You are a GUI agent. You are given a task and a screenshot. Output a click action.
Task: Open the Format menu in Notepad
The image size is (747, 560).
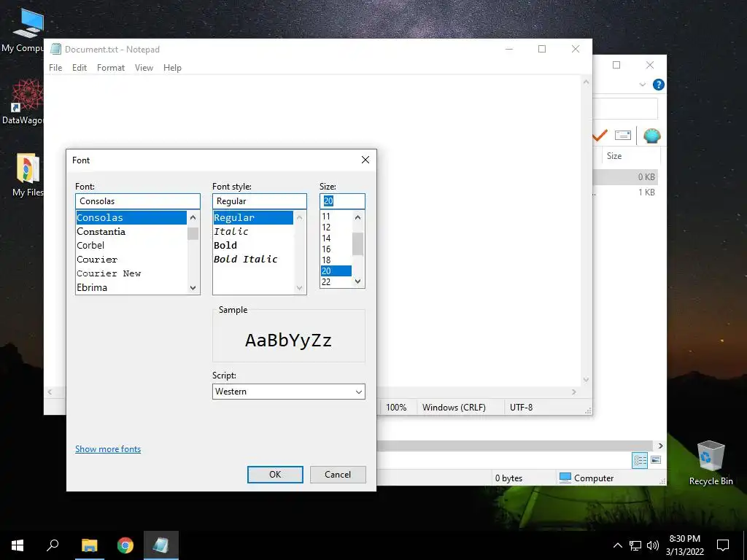(x=111, y=68)
